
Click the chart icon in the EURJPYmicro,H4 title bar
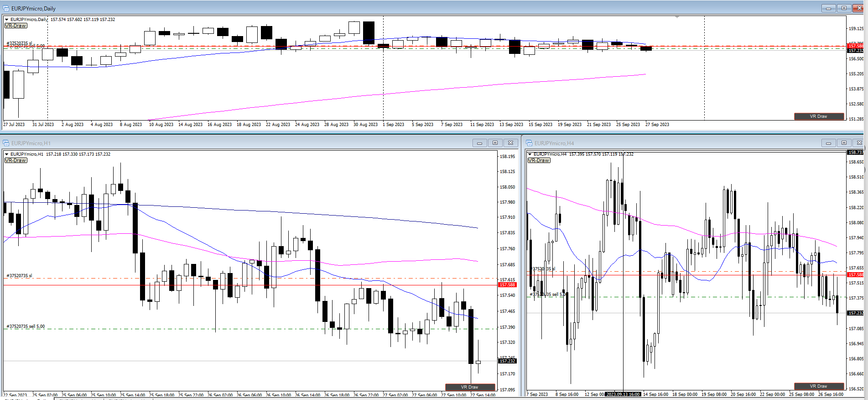tap(529, 143)
